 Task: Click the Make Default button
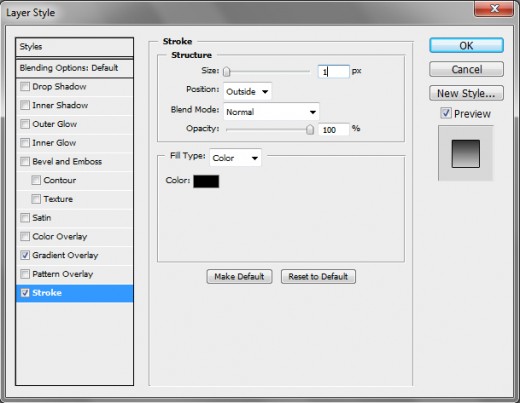(239, 276)
